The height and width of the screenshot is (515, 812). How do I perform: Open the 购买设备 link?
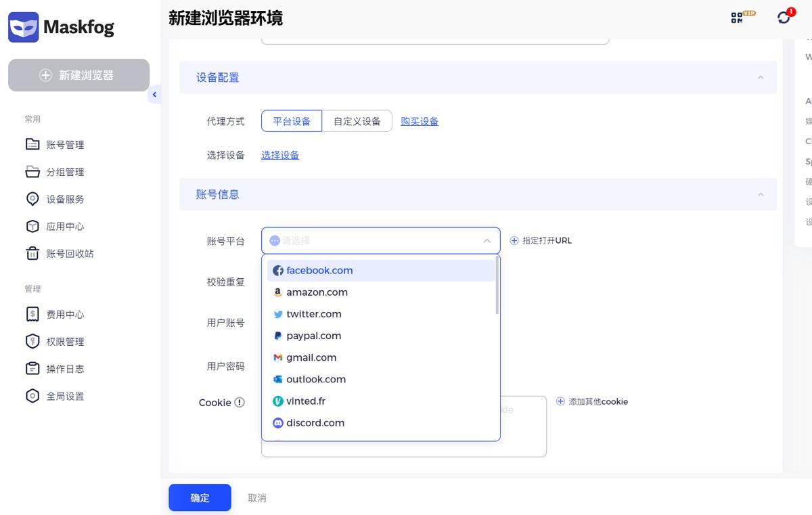coord(420,121)
